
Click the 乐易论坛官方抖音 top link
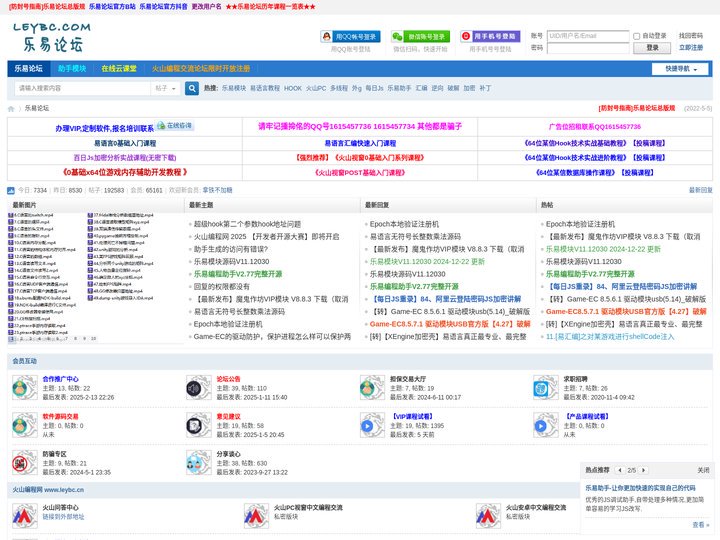pyautogui.click(x=163, y=6)
